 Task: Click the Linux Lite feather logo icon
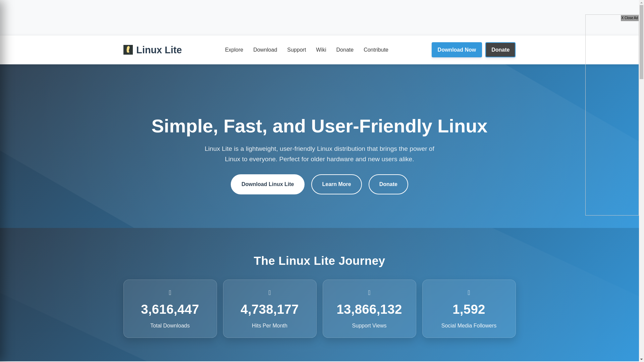(128, 50)
